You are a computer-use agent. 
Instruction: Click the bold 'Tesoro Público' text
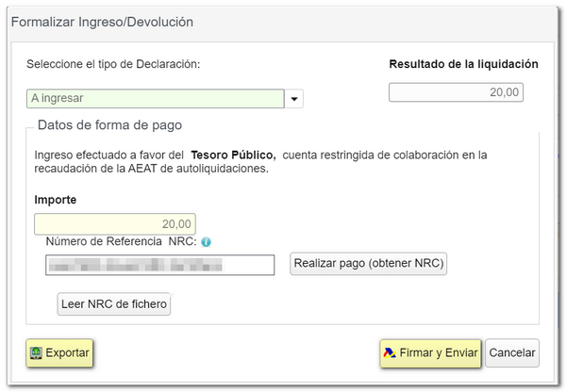[233, 155]
